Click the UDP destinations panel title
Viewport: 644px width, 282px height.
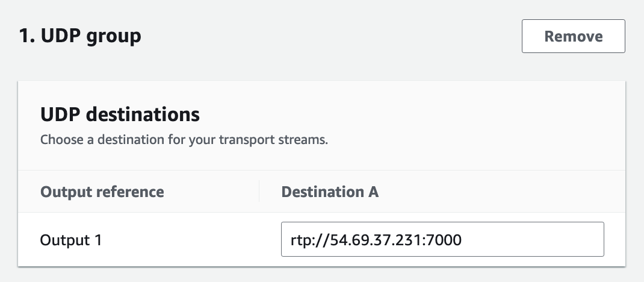pyautogui.click(x=120, y=114)
